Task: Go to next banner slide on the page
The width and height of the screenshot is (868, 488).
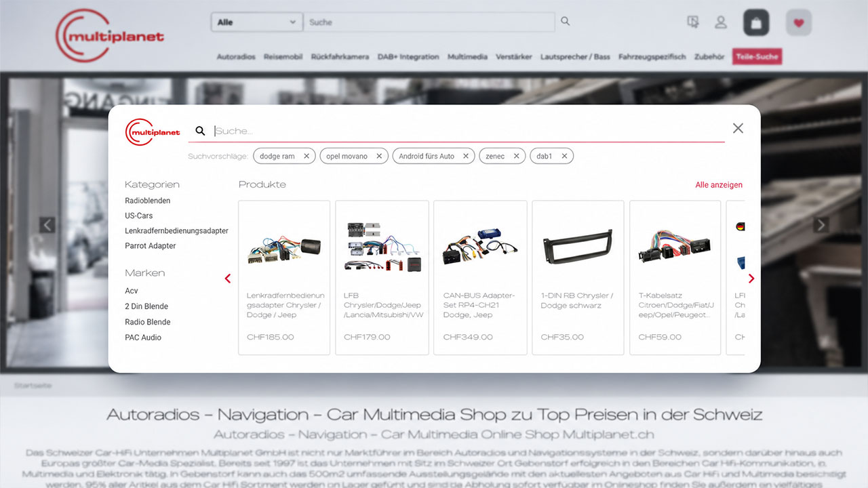Action: click(x=821, y=225)
